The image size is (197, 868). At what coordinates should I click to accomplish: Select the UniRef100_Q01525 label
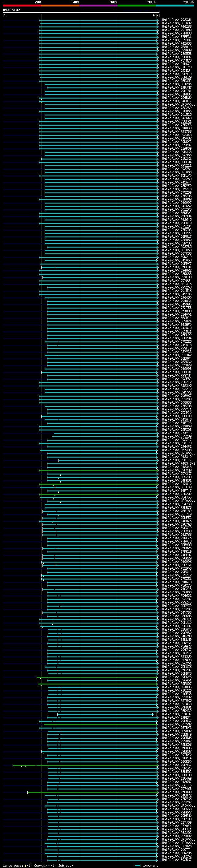[176, 115]
